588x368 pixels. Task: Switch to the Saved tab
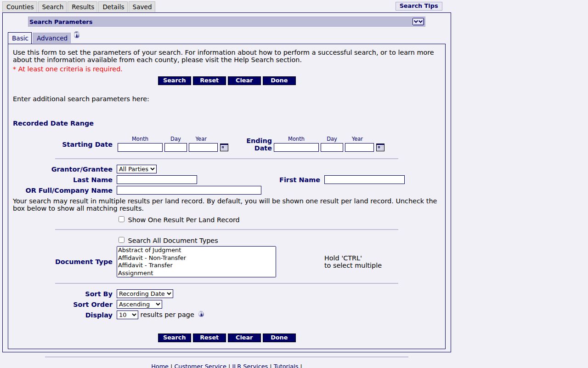(142, 7)
